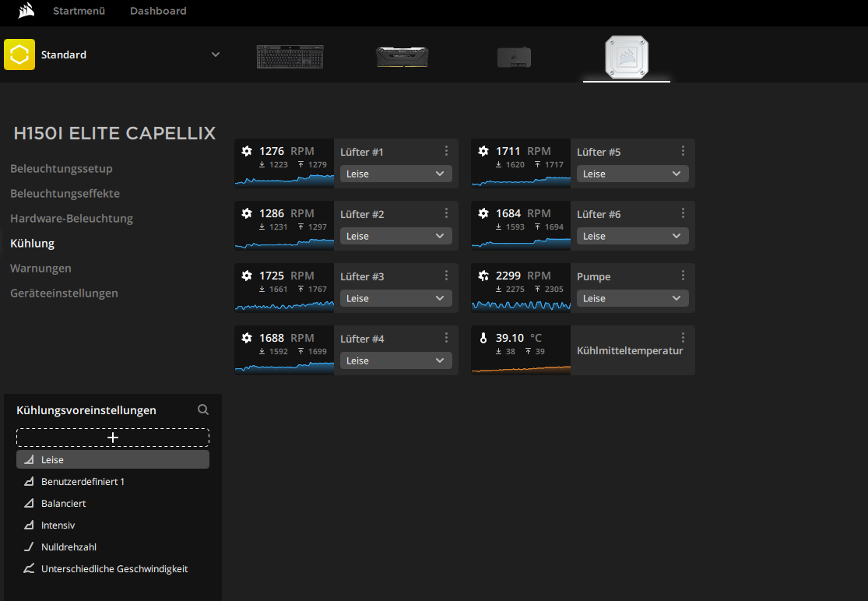The image size is (868, 601).
Task: Go to Warnungen section
Action: [x=40, y=269]
